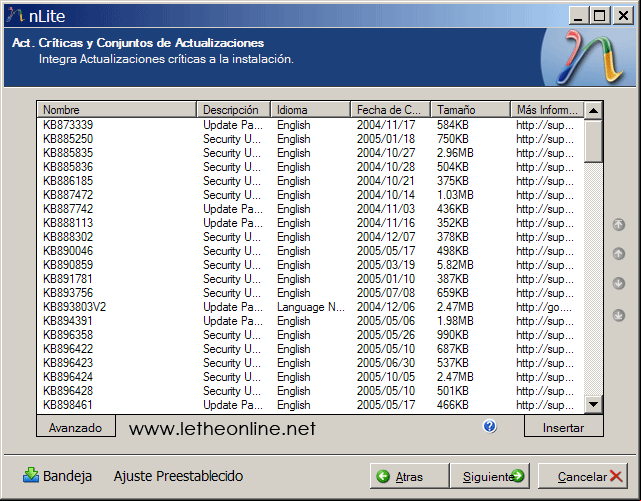Viewport: 641px width, 501px height.
Task: Click the 990KB size cell
Action: 453,335
